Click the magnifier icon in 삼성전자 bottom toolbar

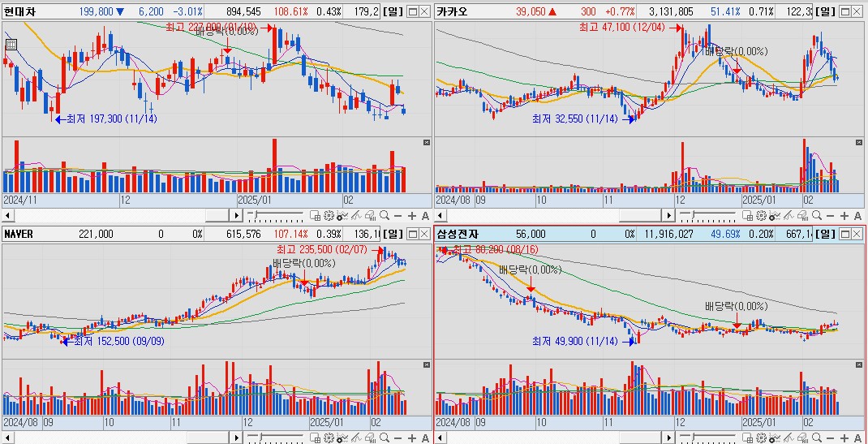(x=817, y=438)
